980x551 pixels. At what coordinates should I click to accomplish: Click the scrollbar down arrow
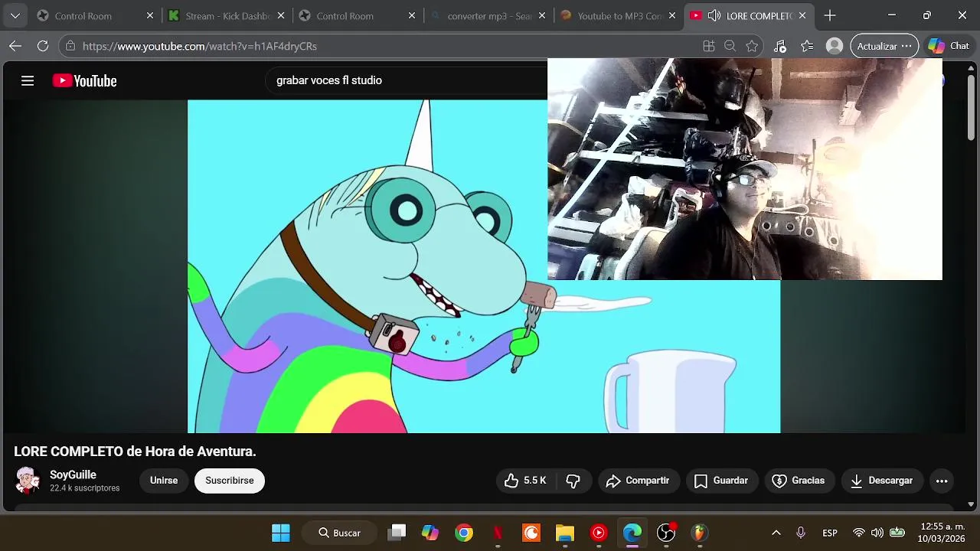pyautogui.click(x=971, y=504)
